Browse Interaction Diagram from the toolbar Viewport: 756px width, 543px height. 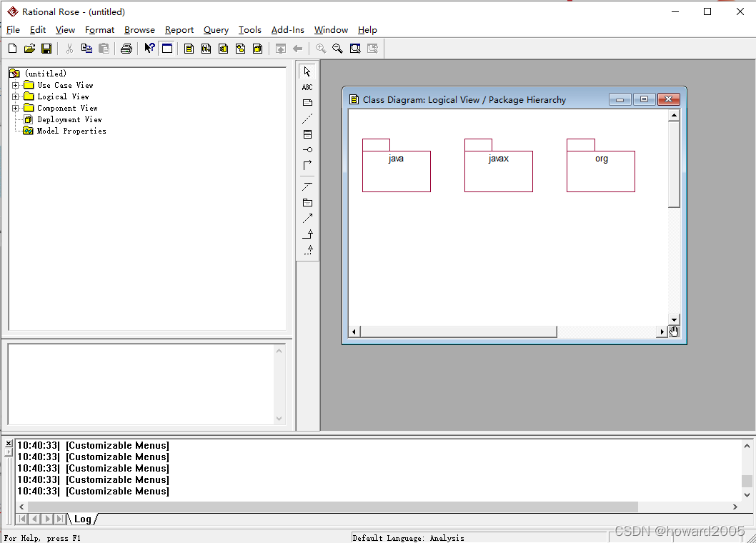(206, 48)
